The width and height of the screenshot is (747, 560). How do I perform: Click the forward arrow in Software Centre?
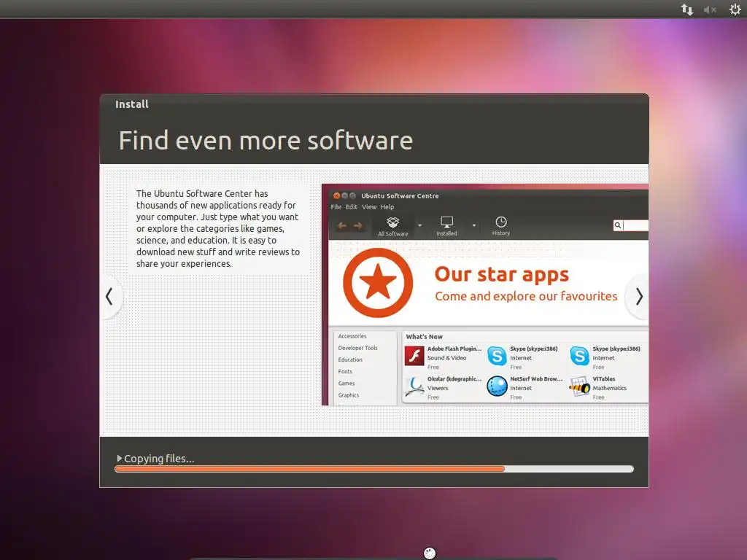pos(357,226)
